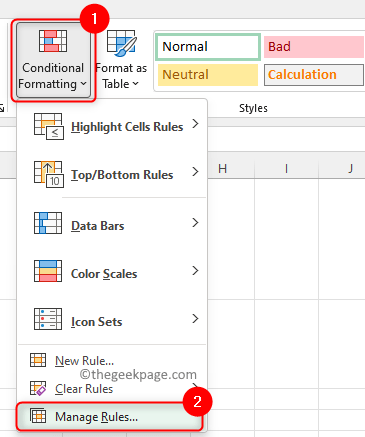Apply the Neutral cell style
Viewport: 365px width, 437px height.
point(208,75)
